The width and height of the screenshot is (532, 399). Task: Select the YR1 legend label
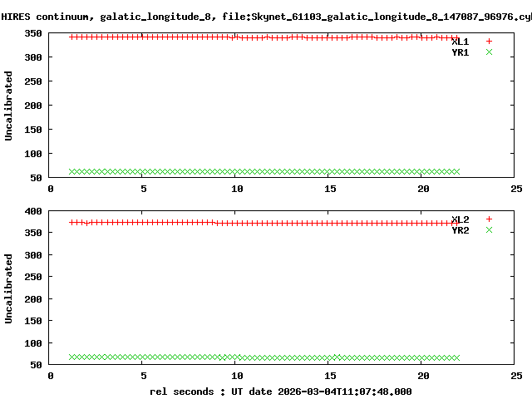(x=461, y=52)
